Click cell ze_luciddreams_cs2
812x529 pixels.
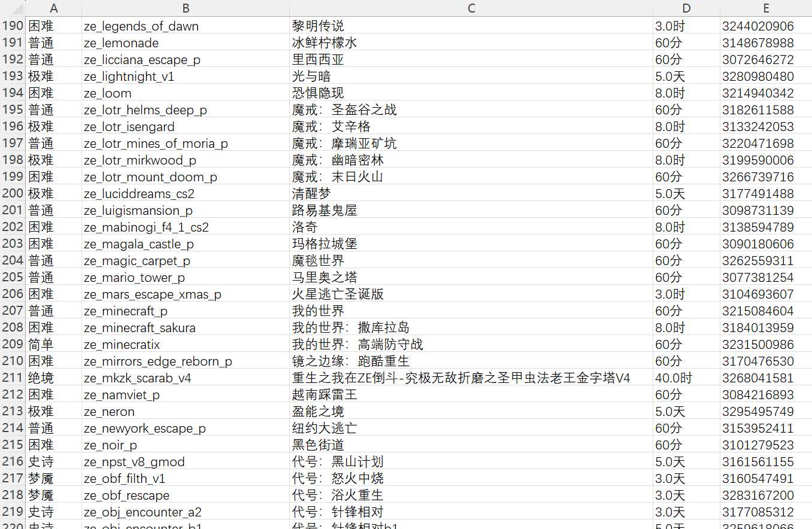coord(186,194)
